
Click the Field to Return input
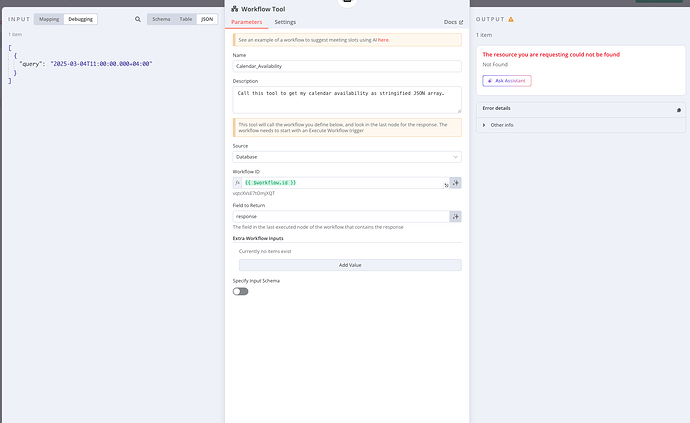click(x=341, y=217)
